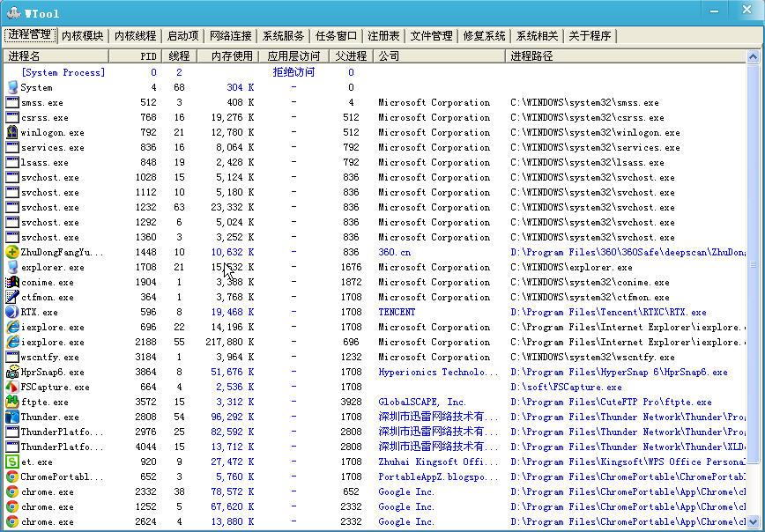The image size is (765, 532).
Task: Click the GlobalSCAPE, Inc. company cell
Action: (x=422, y=403)
